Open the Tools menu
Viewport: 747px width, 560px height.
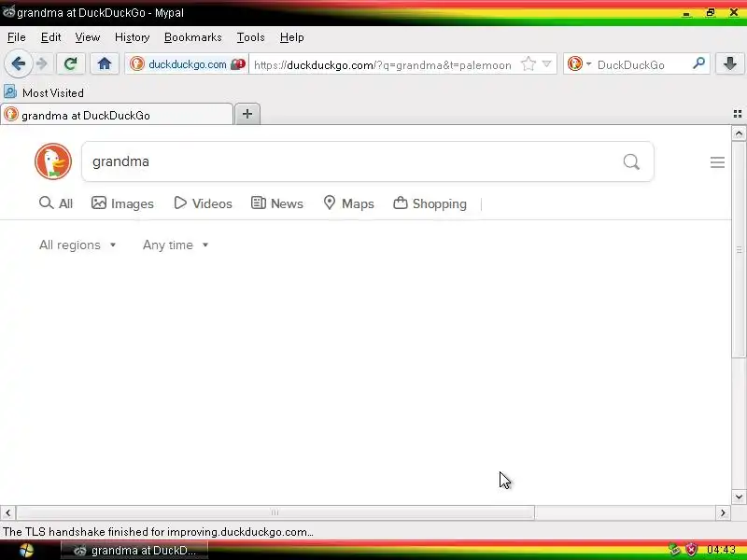point(250,37)
